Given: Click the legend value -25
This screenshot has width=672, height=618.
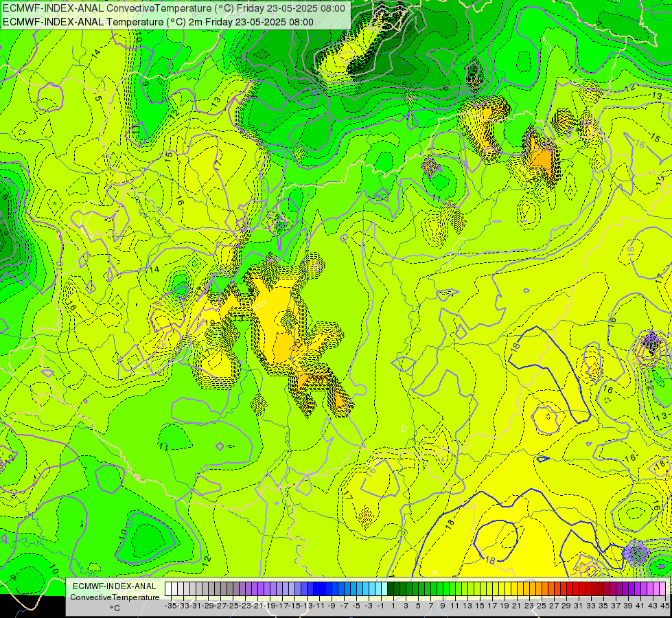Looking at the screenshot, I should pyautogui.click(x=233, y=606).
